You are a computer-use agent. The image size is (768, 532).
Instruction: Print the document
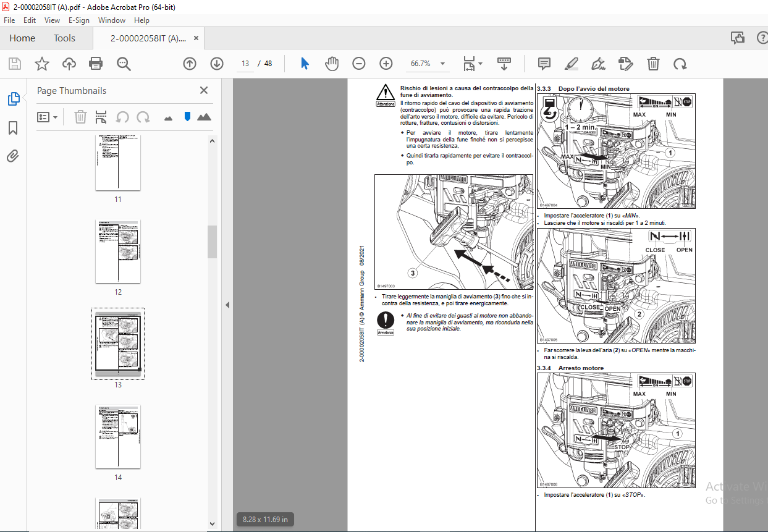96,64
